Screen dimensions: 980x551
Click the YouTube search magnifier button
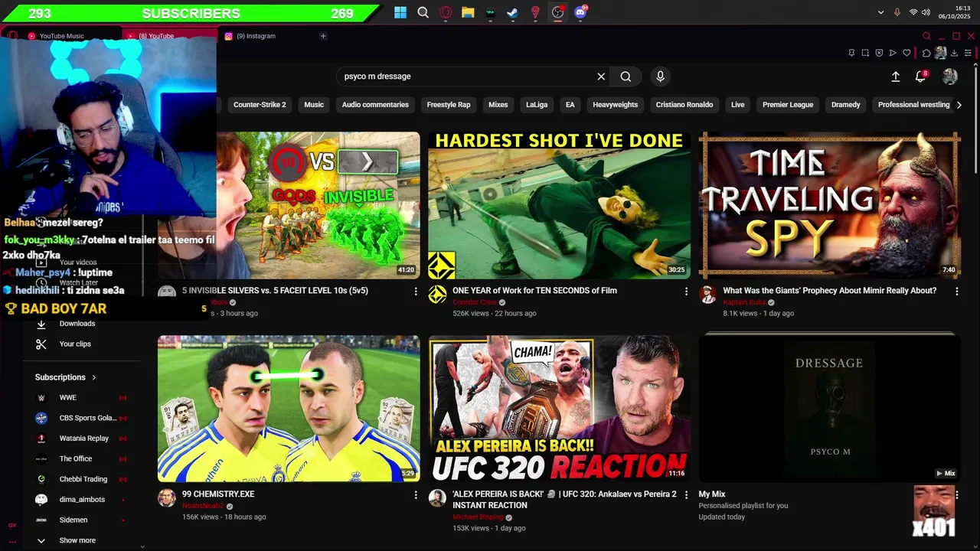(x=626, y=77)
